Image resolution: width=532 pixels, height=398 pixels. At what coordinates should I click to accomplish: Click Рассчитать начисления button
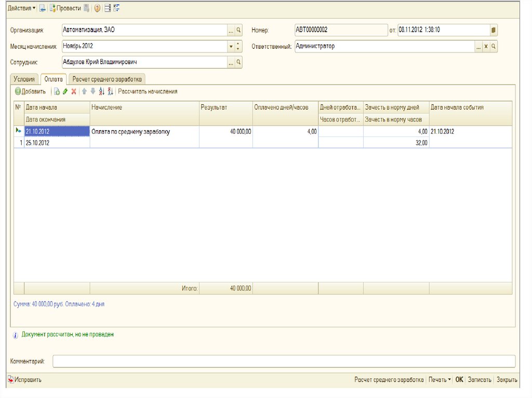(148, 92)
